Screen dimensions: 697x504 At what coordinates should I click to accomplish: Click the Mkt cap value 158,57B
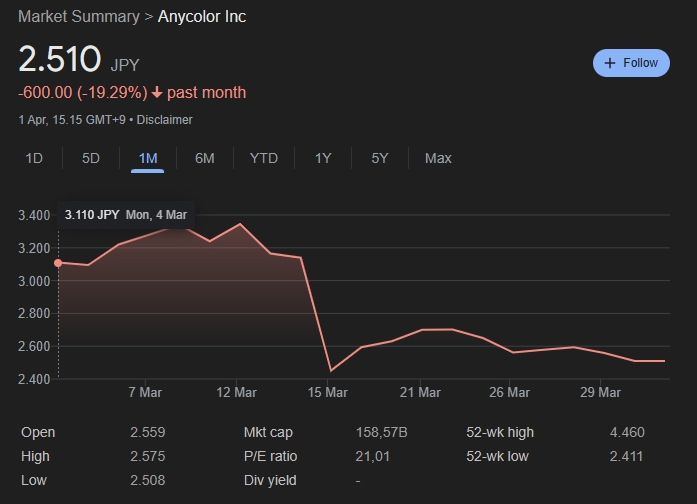(381, 432)
